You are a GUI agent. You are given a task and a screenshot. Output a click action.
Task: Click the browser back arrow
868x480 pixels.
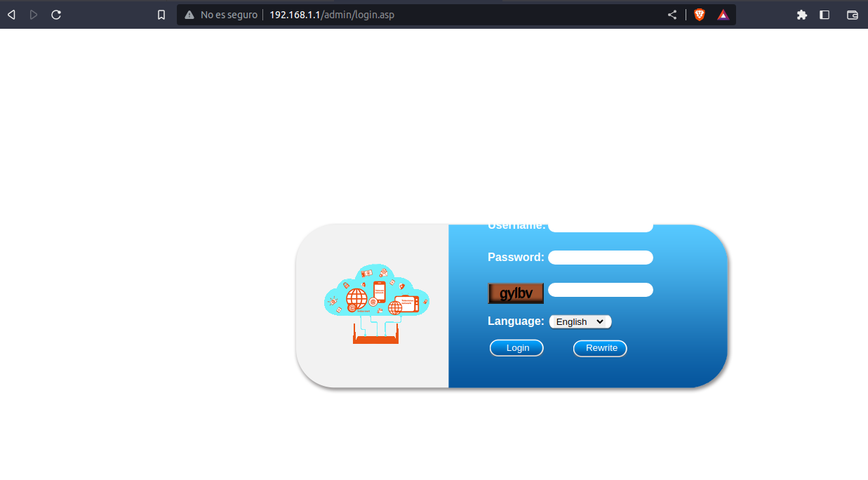coord(11,15)
